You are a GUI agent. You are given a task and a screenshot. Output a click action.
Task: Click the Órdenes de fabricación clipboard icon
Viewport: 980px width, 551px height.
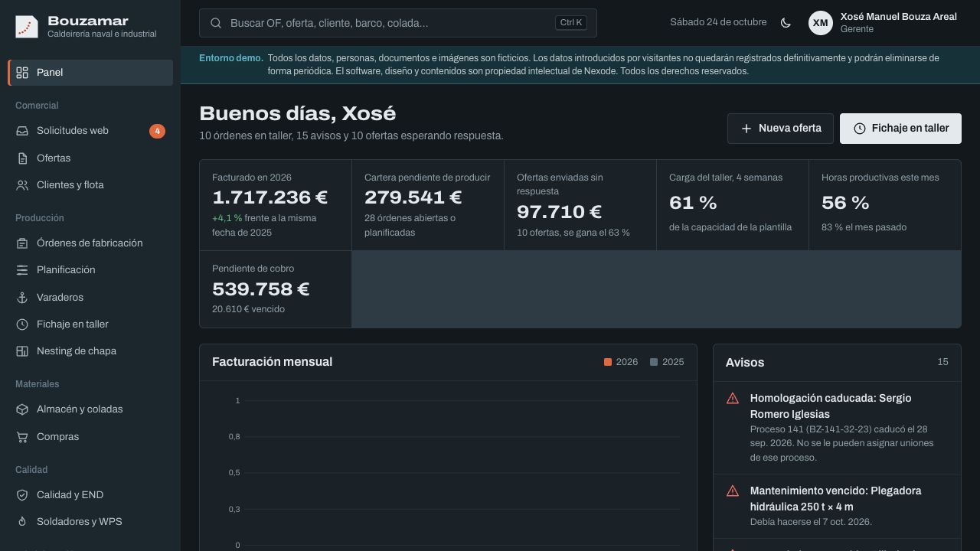coord(22,243)
